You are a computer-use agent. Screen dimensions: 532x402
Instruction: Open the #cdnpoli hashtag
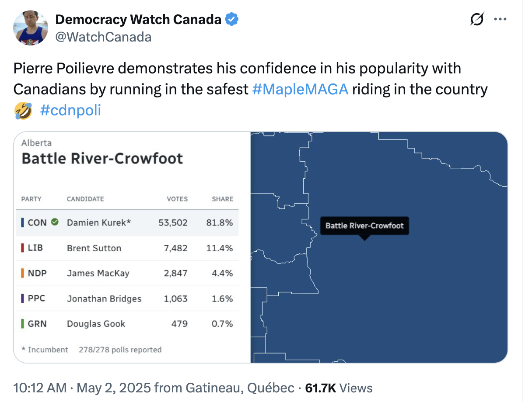[70, 110]
